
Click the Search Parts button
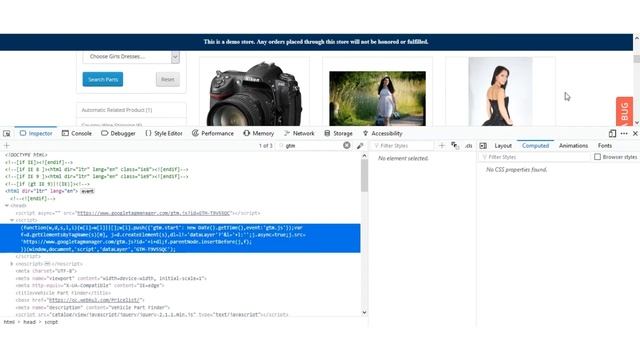point(103,79)
